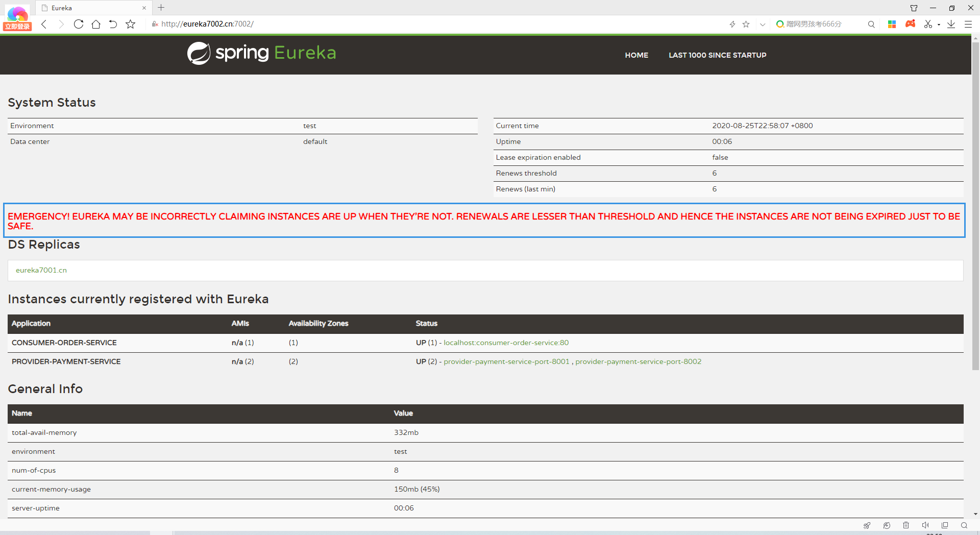Click the scrollbar down arrow
The height and width of the screenshot is (535, 980).
pos(975,514)
